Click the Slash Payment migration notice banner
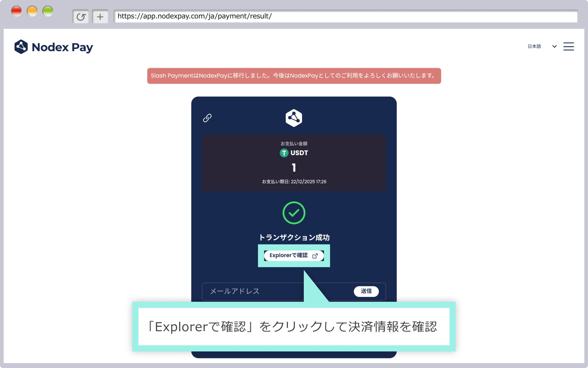 (293, 76)
